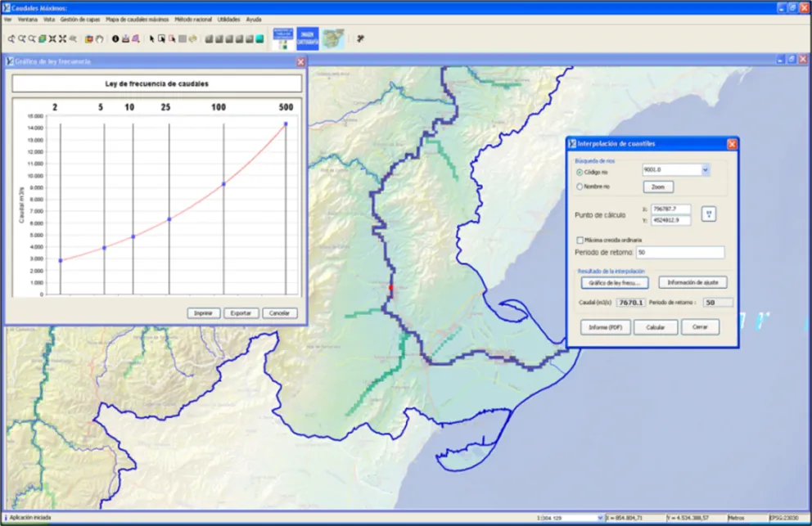Image resolution: width=812 pixels, height=526 pixels.
Task: Open the Ventana menu
Action: point(28,20)
